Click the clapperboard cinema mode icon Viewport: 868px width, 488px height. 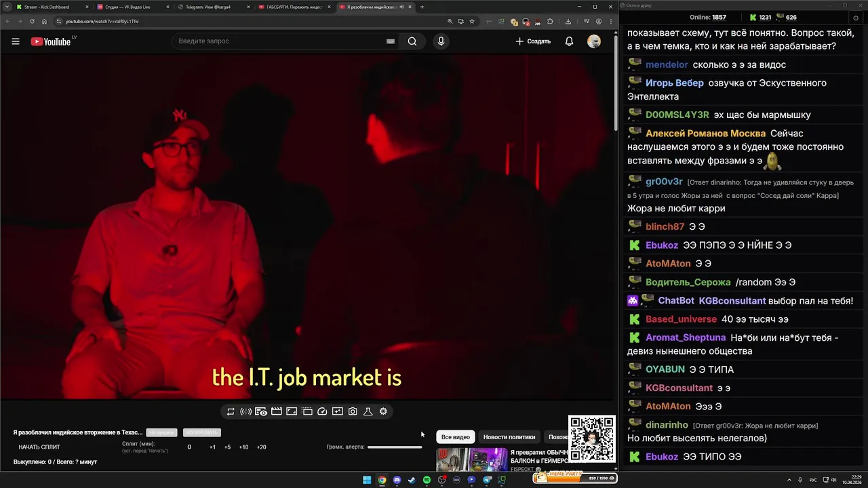click(x=276, y=411)
